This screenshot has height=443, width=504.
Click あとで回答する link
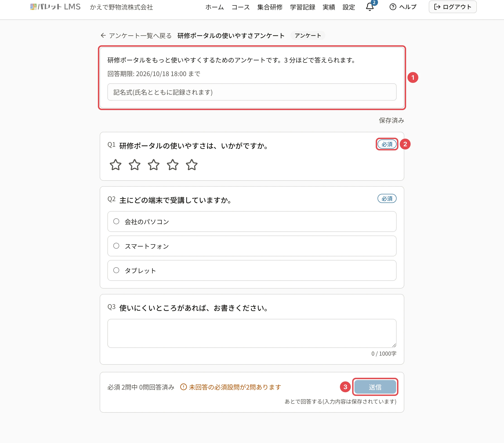pyautogui.click(x=340, y=401)
